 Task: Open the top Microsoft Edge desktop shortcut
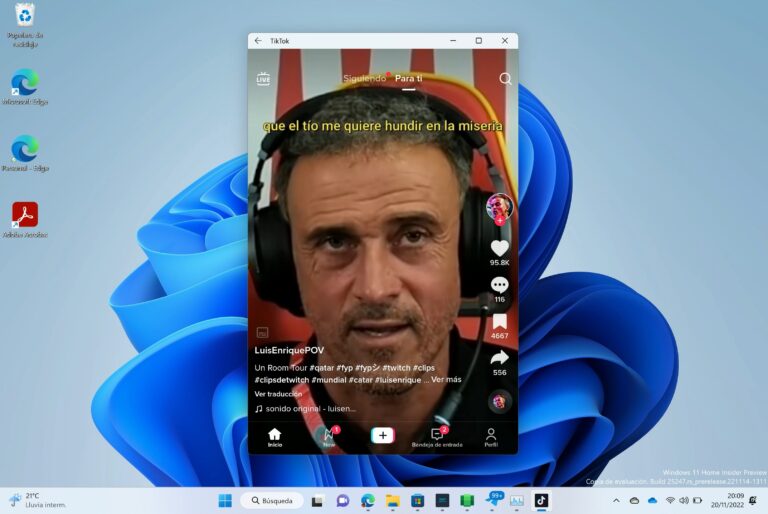coord(25,87)
